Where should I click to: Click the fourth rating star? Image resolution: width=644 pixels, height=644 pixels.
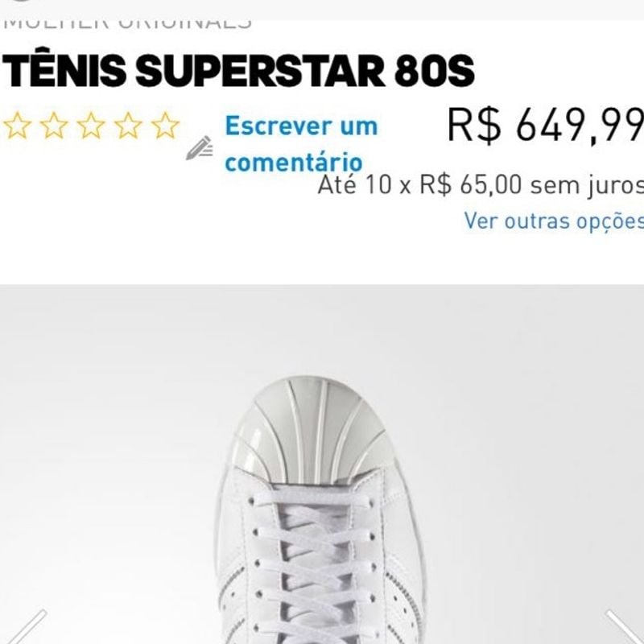pos(128,126)
